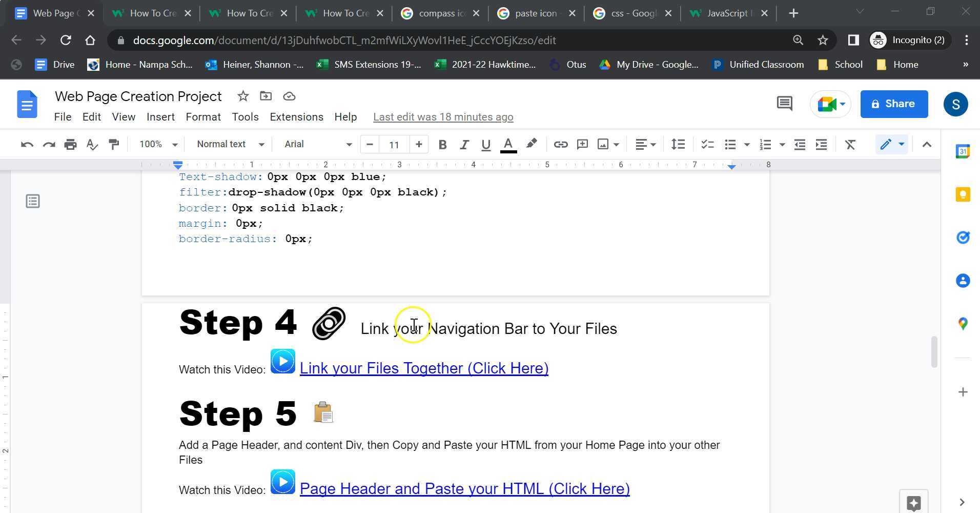The width and height of the screenshot is (980, 513).
Task: Open Google Calendar in the side panel
Action: tap(963, 151)
